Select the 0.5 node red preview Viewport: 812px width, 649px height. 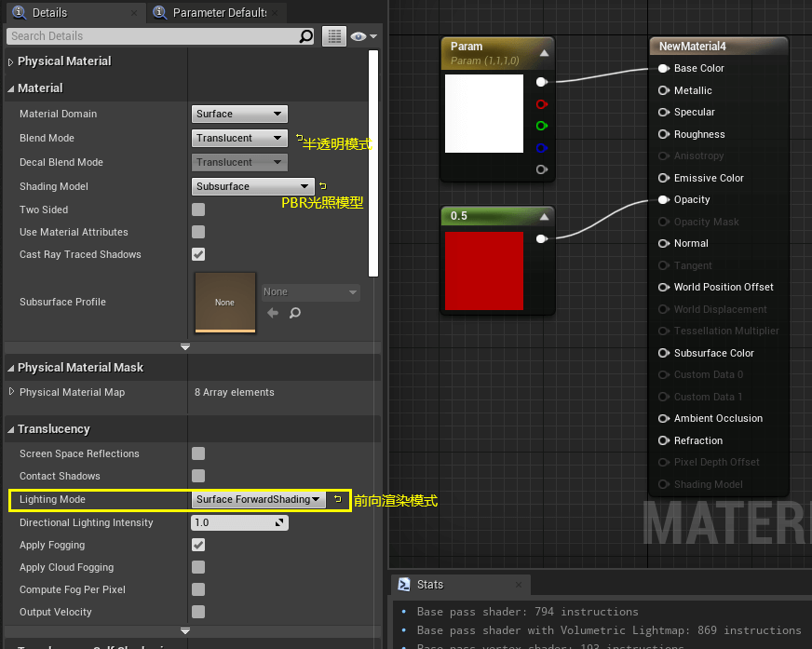click(x=484, y=271)
